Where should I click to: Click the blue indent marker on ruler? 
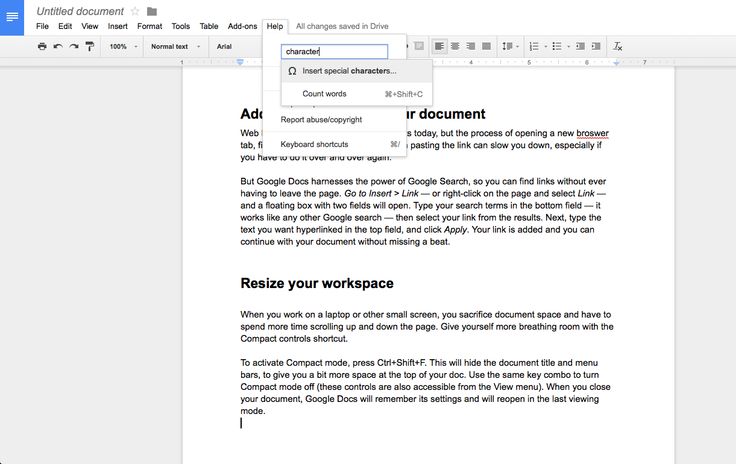tap(241, 63)
